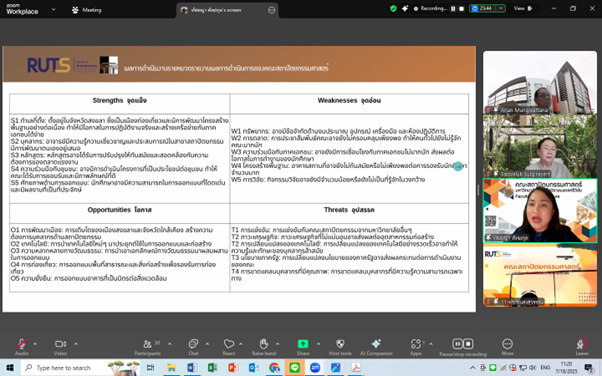This screenshot has width=602, height=376.
Task: Expand the Participants options arrow
Action: click(x=170, y=344)
